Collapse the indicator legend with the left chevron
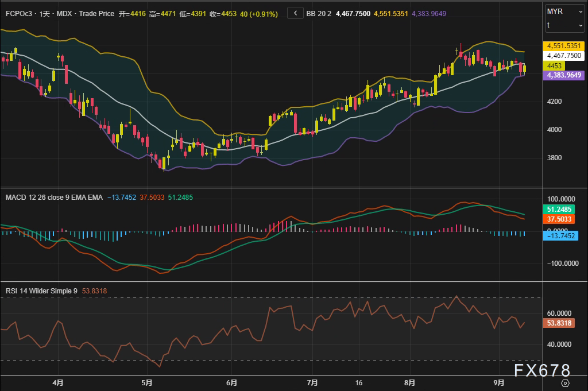588x391 pixels. point(295,13)
